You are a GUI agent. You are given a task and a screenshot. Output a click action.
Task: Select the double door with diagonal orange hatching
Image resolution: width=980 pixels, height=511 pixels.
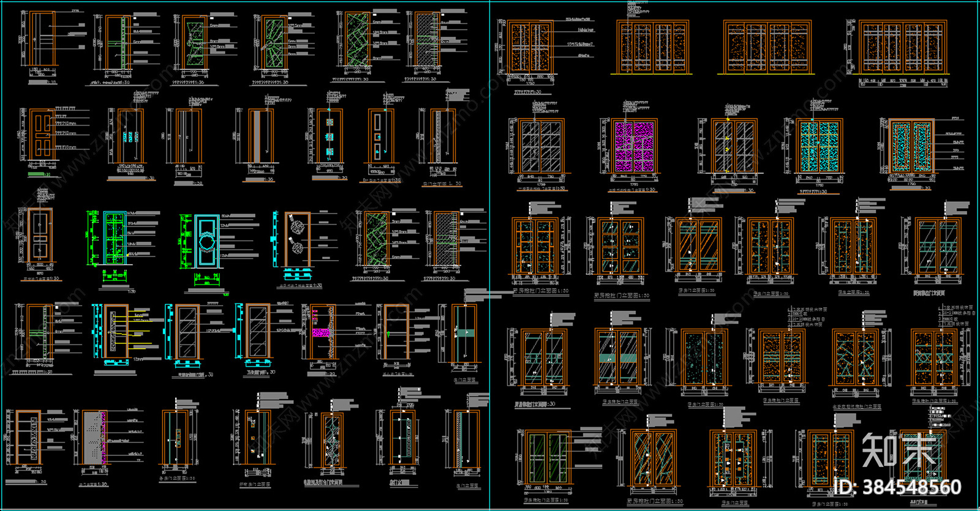[699, 245]
